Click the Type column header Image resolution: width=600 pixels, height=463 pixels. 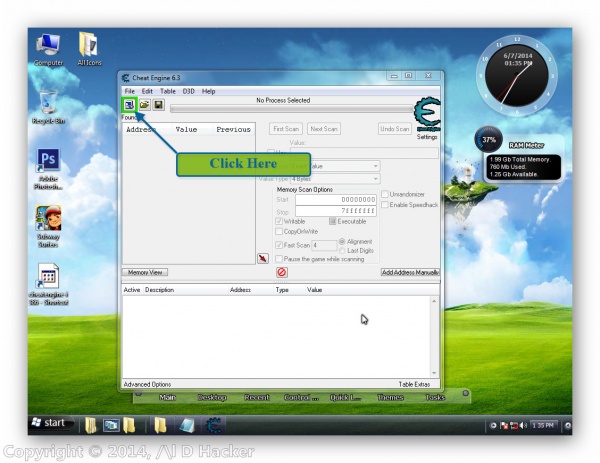[282, 290]
